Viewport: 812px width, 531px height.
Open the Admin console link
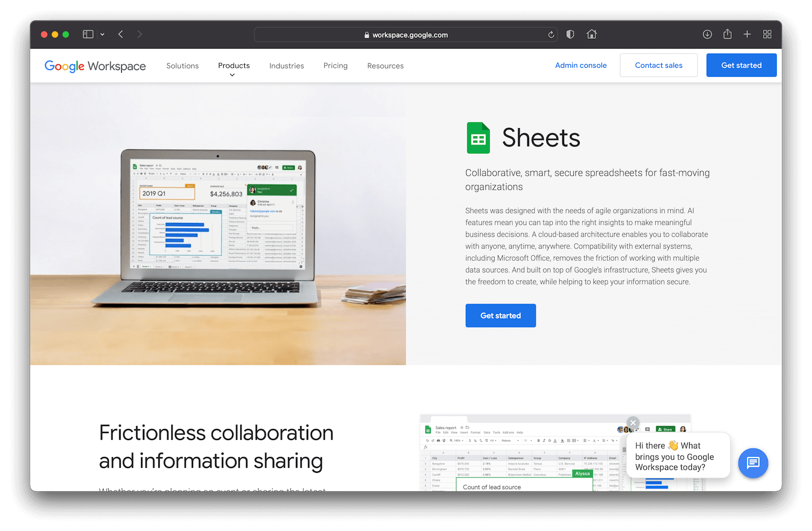pyautogui.click(x=581, y=65)
